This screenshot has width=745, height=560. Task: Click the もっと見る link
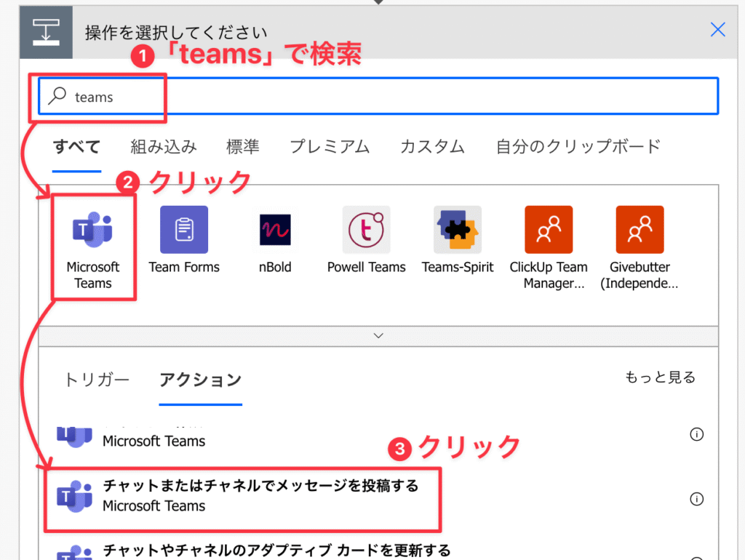click(x=660, y=377)
